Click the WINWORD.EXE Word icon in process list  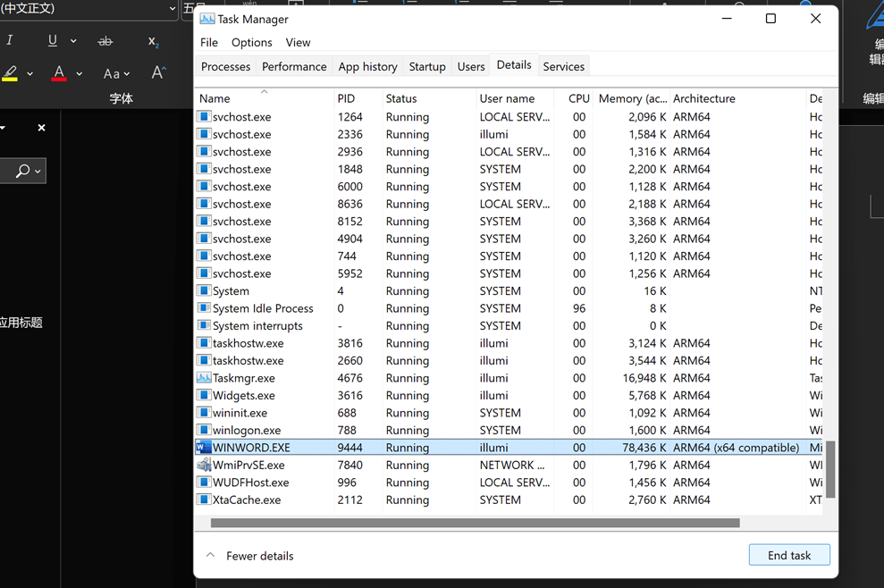(x=204, y=448)
